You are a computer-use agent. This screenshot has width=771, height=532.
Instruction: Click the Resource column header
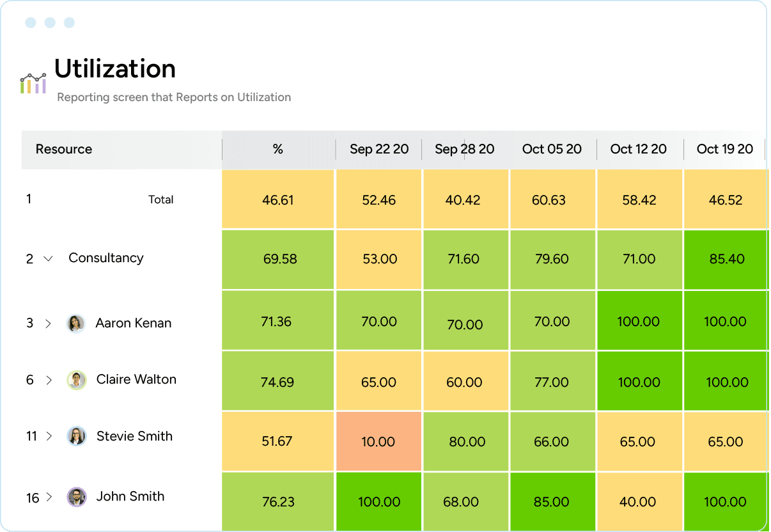click(64, 149)
